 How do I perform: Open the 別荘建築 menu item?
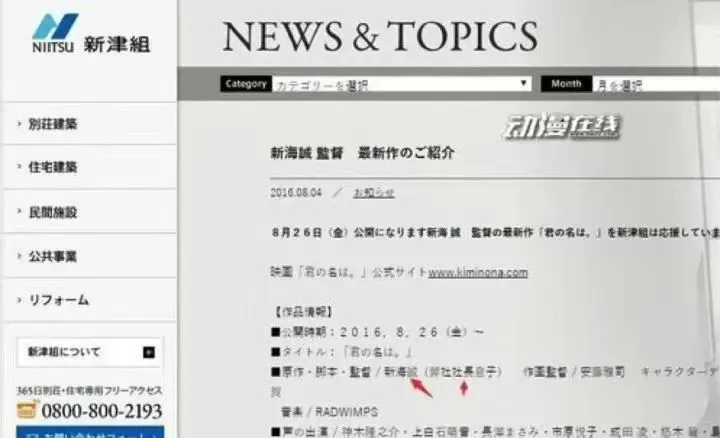(x=54, y=124)
